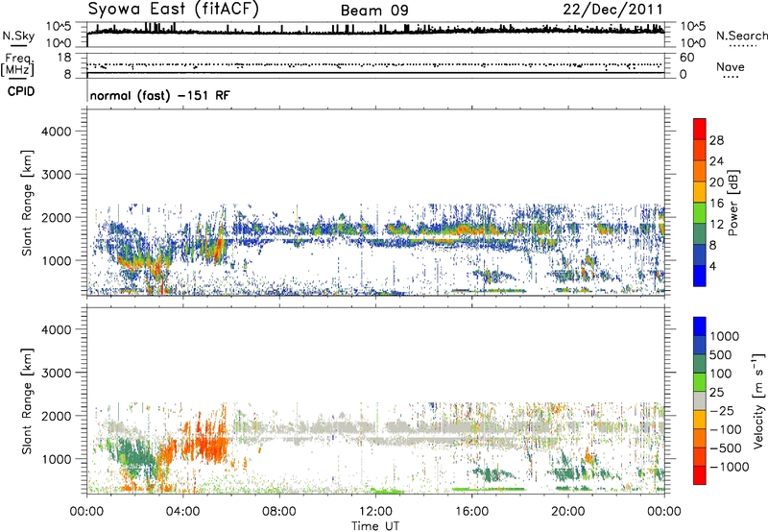Click the 'Slant Range [km]' label of velocity panel
Viewport: 768px width, 532px height.
pyautogui.click(x=27, y=401)
